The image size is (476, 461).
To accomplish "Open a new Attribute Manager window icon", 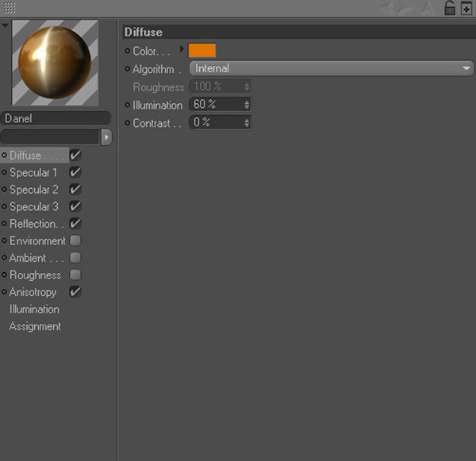I will (x=466, y=8).
